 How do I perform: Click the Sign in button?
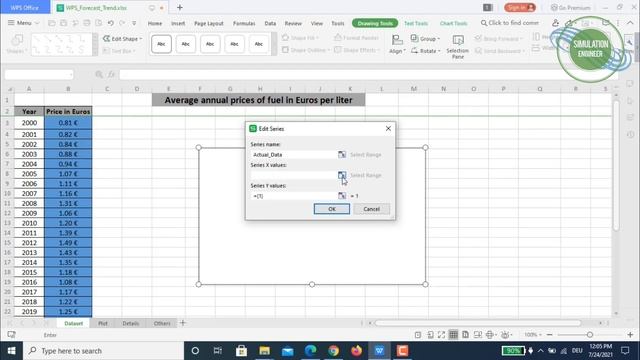(520, 7)
